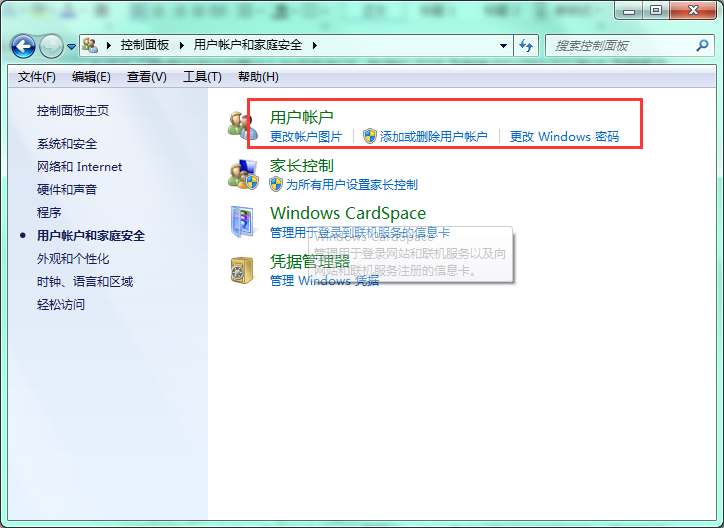Open the address bar history dropdown

(503, 46)
